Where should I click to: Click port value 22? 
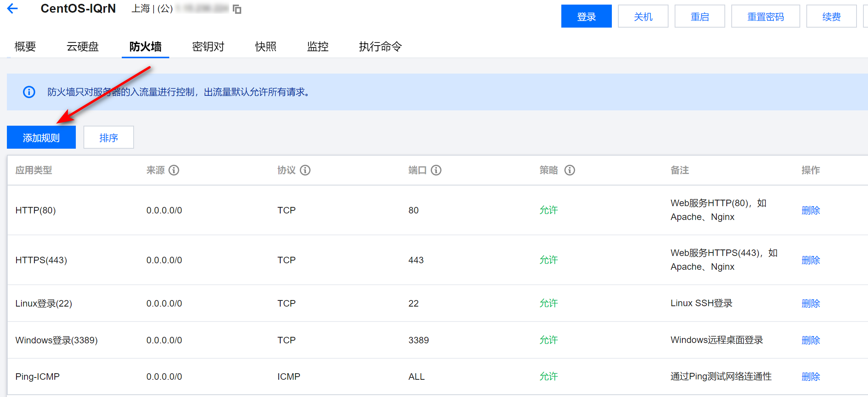(x=414, y=303)
